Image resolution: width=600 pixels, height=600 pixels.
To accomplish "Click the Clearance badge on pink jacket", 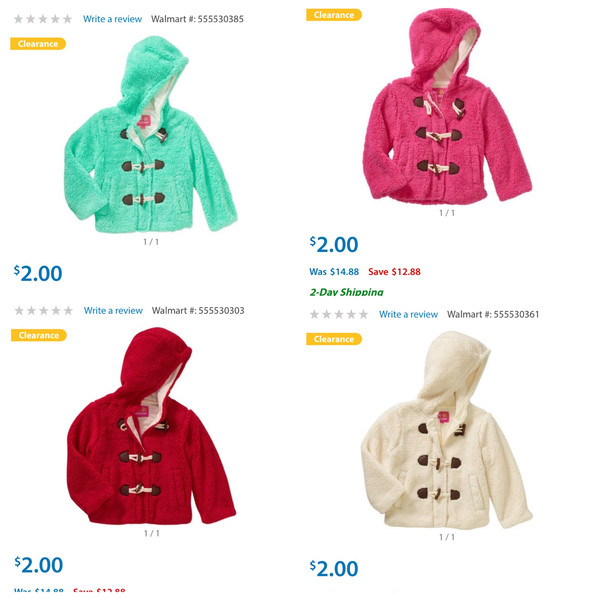I will click(x=334, y=15).
